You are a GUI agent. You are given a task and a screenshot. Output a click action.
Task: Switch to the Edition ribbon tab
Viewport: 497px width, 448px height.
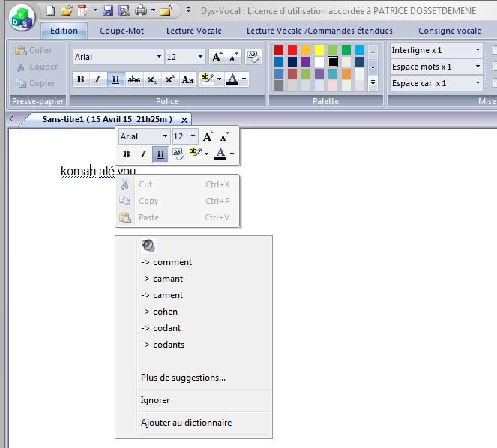pyautogui.click(x=64, y=31)
